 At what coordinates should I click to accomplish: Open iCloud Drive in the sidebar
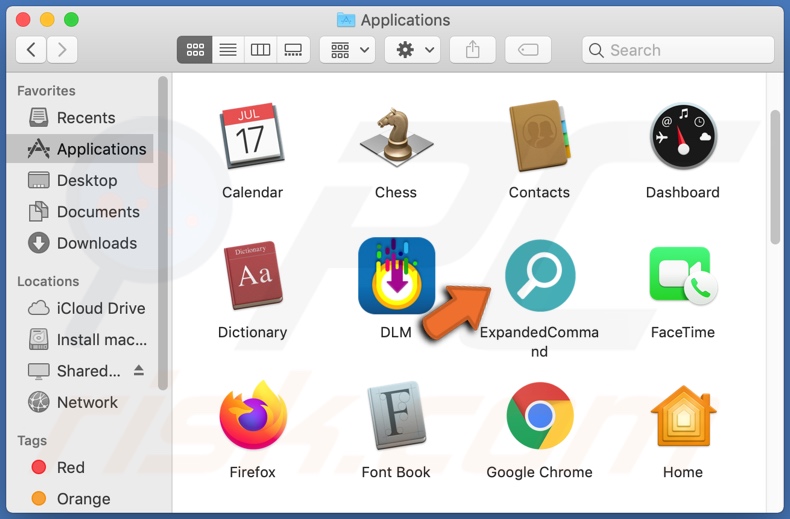(81, 308)
